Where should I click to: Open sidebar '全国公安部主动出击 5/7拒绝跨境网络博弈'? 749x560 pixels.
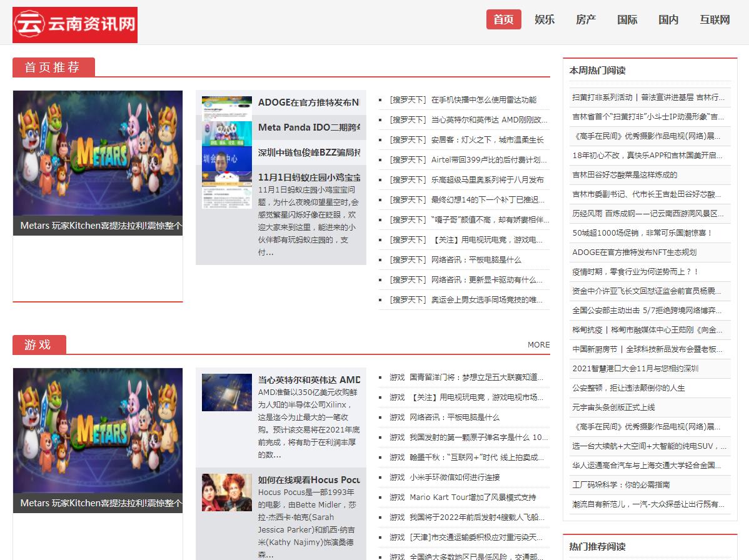pyautogui.click(x=647, y=311)
